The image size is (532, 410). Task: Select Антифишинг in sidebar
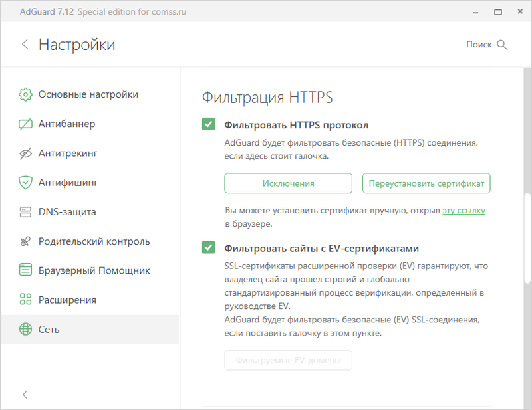(x=90, y=183)
